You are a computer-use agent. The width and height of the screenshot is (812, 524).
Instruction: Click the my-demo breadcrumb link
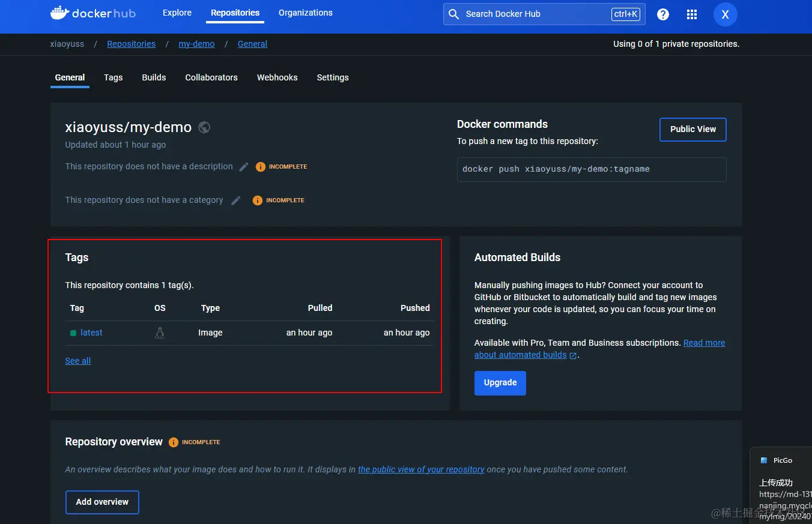point(196,44)
